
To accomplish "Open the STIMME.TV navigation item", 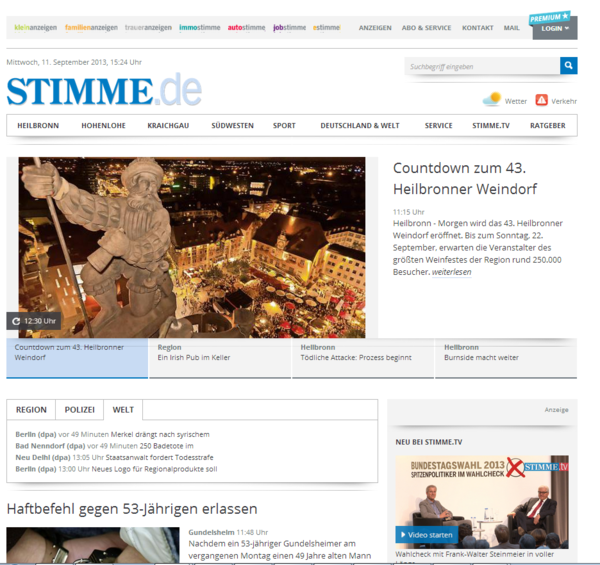I will click(x=490, y=126).
